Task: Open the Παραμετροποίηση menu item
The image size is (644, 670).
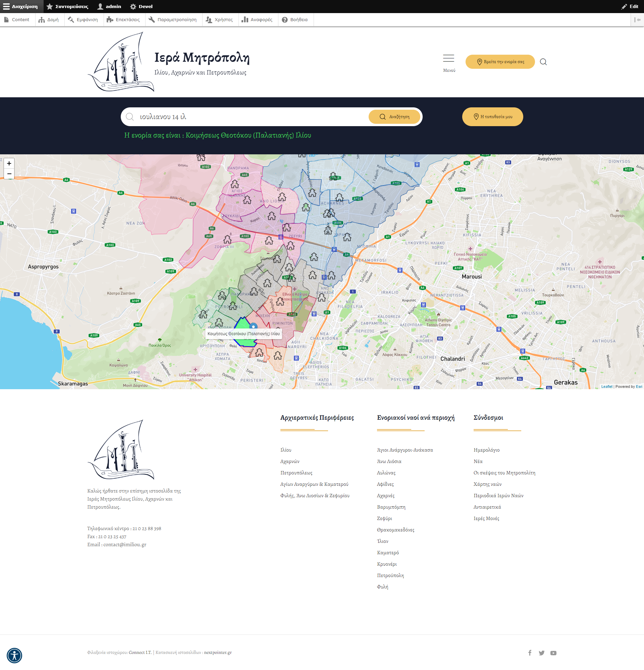Action: coord(173,20)
